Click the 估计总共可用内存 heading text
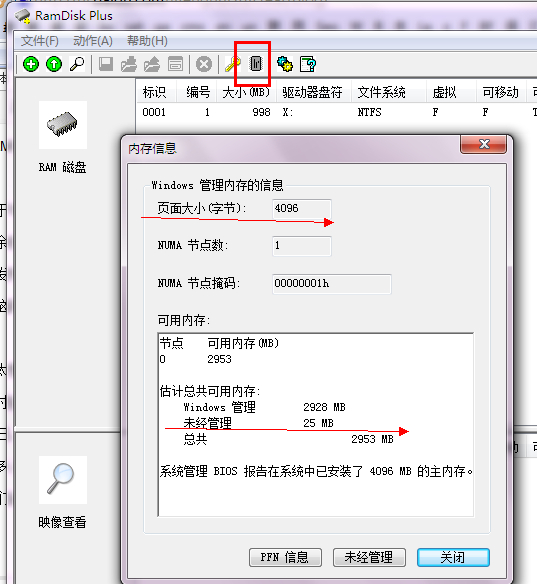537x584 pixels. coord(210,391)
